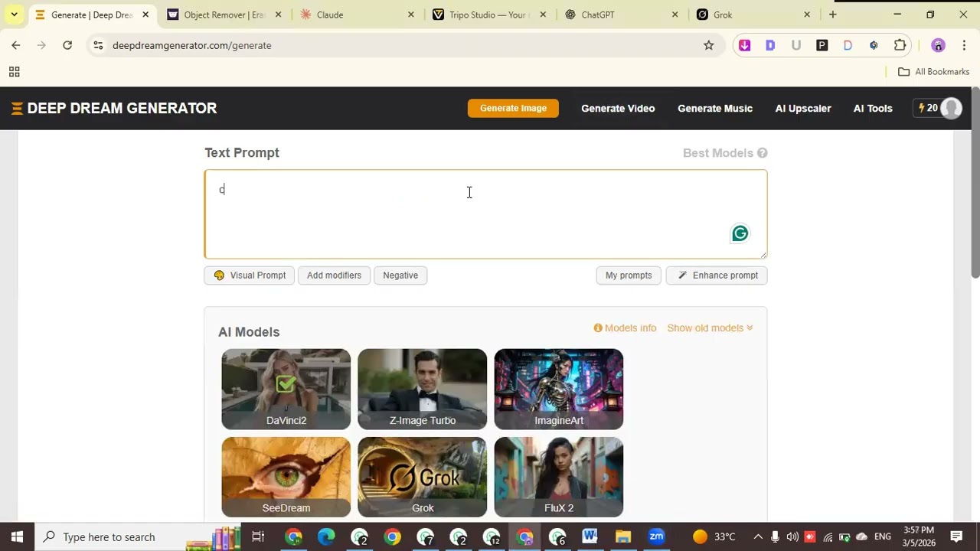
Task: Switch to the Tripo Studio tab
Action: click(489, 15)
